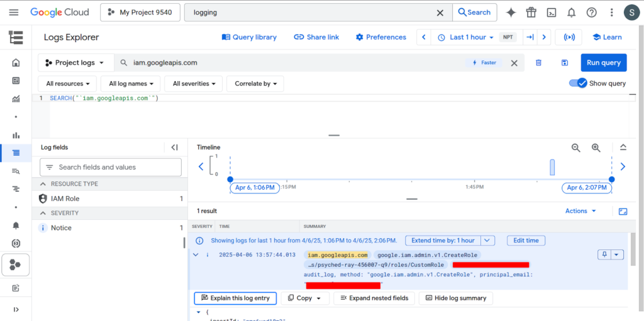Open the Copy dropdown for log entry

click(x=305, y=298)
